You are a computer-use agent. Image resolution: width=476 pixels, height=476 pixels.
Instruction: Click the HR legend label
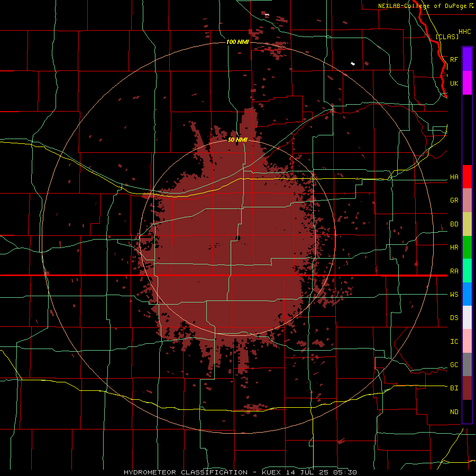[x=454, y=248]
